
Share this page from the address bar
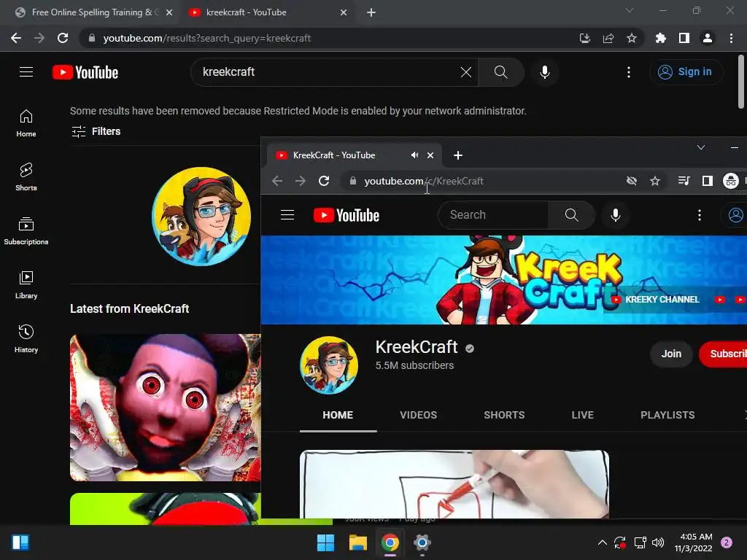click(608, 38)
